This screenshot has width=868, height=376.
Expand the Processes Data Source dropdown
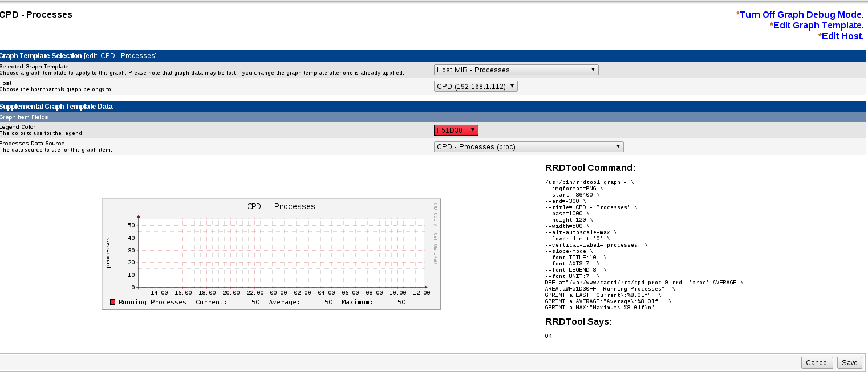[529, 147]
